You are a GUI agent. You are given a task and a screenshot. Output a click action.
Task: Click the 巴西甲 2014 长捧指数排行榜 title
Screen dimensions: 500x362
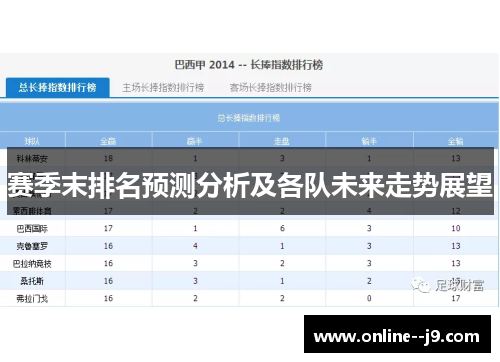click(x=249, y=65)
